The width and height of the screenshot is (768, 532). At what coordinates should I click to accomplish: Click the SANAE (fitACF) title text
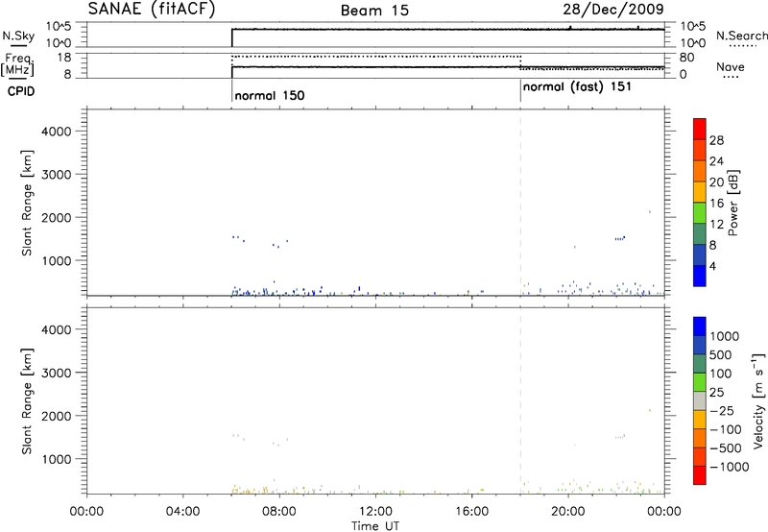(x=152, y=9)
